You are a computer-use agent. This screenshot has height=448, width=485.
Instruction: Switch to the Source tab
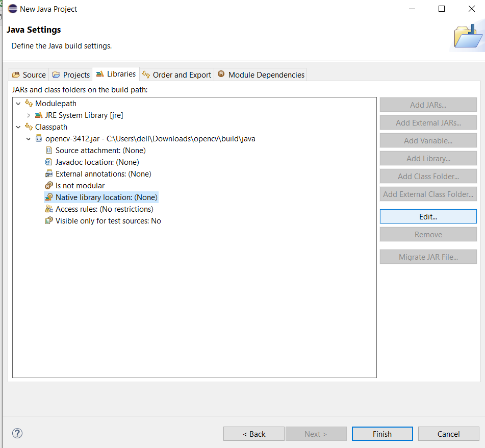[29, 75]
